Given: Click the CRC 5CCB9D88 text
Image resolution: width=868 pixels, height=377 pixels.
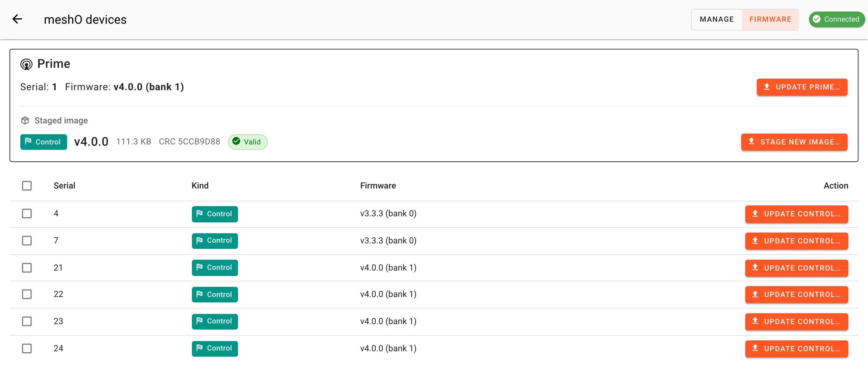Looking at the screenshot, I should click(190, 142).
